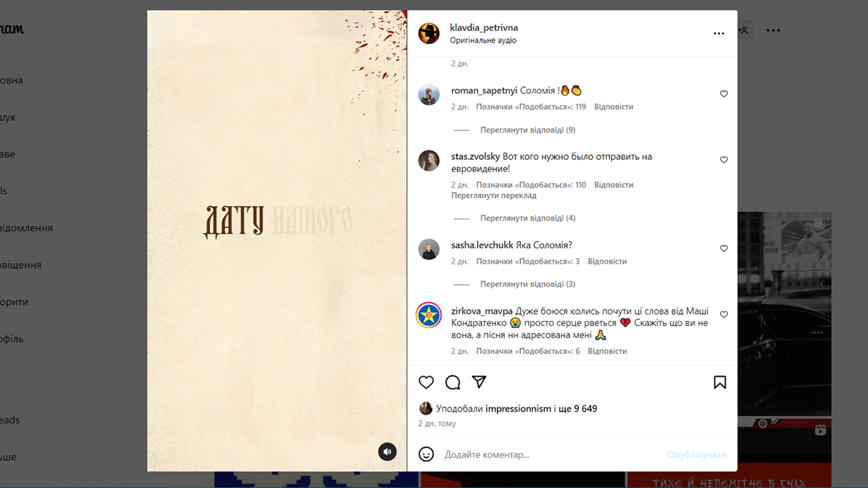Open Threads item in left sidebar

click(10, 420)
